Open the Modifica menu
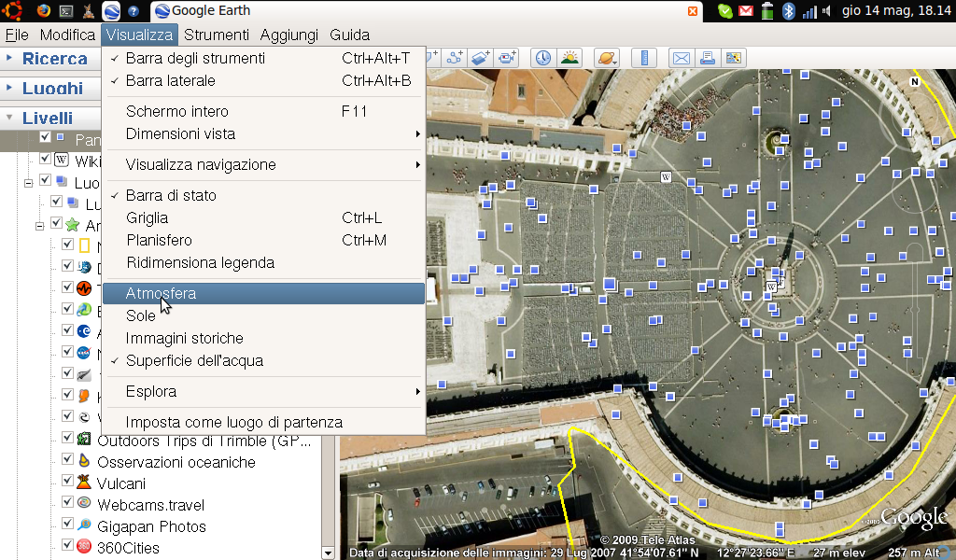The width and height of the screenshot is (956, 560). click(67, 35)
